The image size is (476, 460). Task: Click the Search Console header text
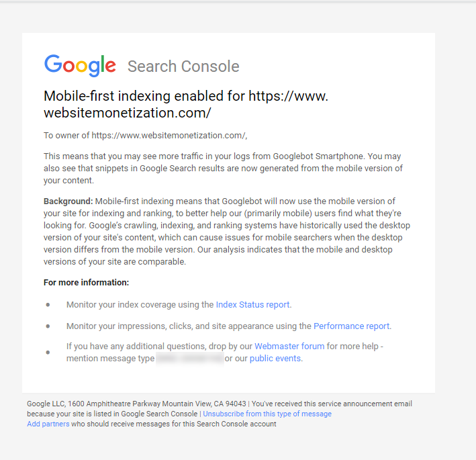tap(183, 66)
